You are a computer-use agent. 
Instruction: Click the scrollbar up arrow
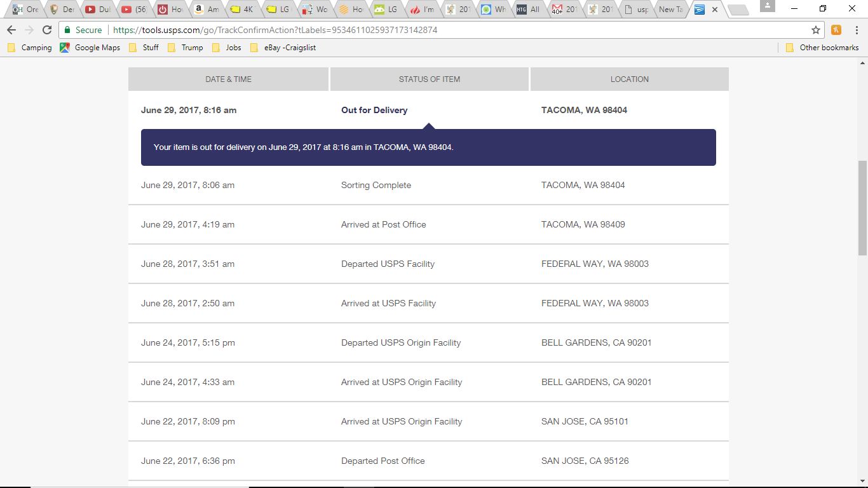[862, 62]
